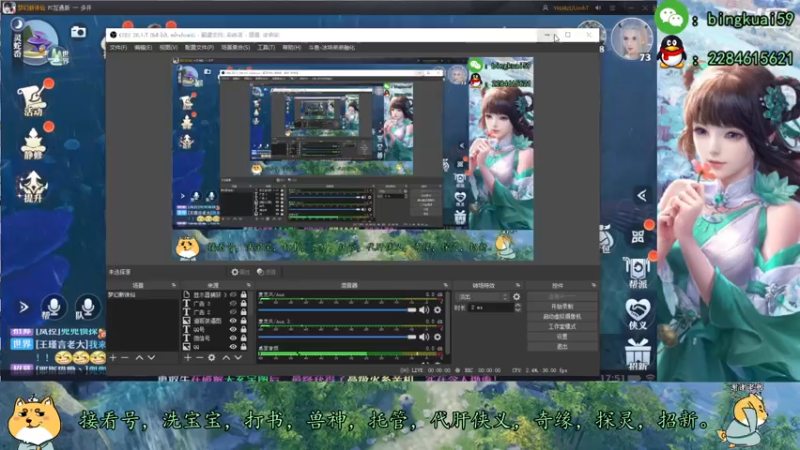This screenshot has height=450, width=800.
Task: Open the 来源 dock options icon
Action: (x=248, y=285)
